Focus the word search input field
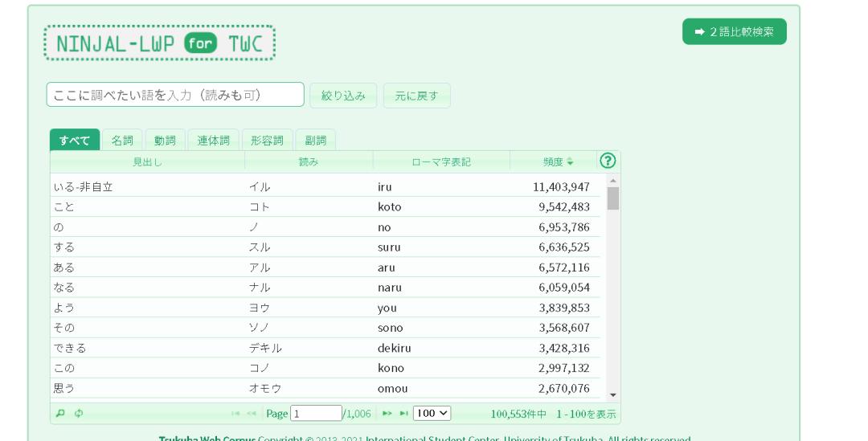 (x=175, y=95)
